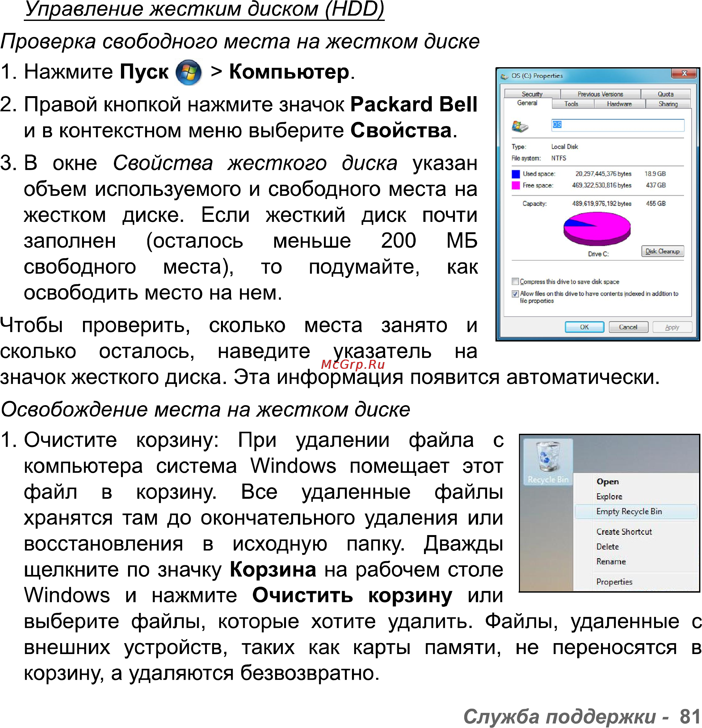Click Cancel in the Properties dialog

tap(628, 327)
